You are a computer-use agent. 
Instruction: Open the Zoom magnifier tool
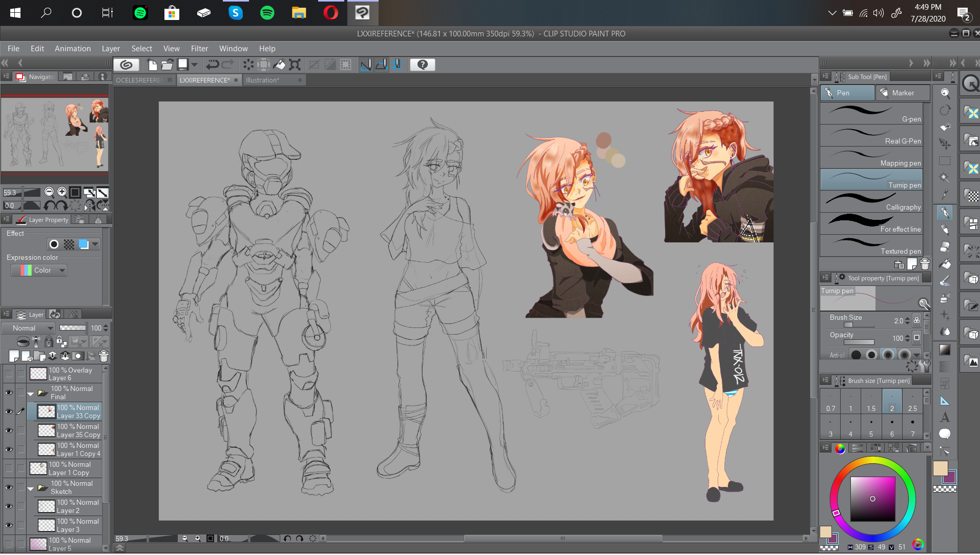click(945, 93)
